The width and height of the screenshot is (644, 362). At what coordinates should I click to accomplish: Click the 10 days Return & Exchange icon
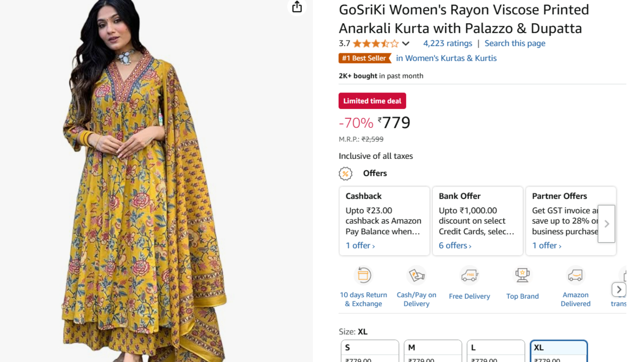(x=363, y=275)
